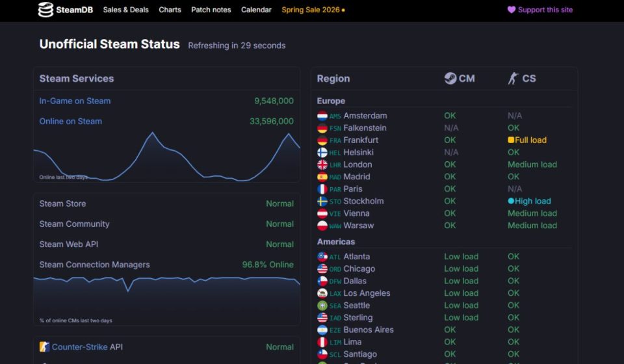Click the cyan High load indicator dot

pyautogui.click(x=511, y=201)
